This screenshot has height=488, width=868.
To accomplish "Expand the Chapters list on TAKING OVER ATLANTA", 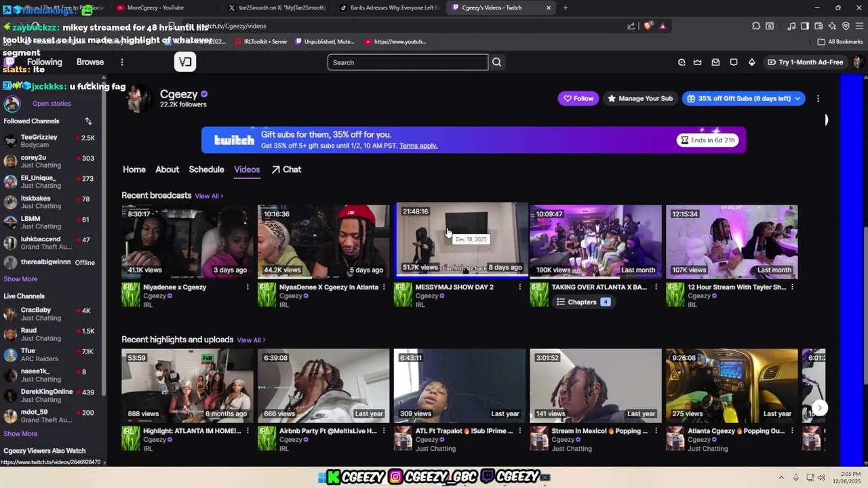I will 583,302.
